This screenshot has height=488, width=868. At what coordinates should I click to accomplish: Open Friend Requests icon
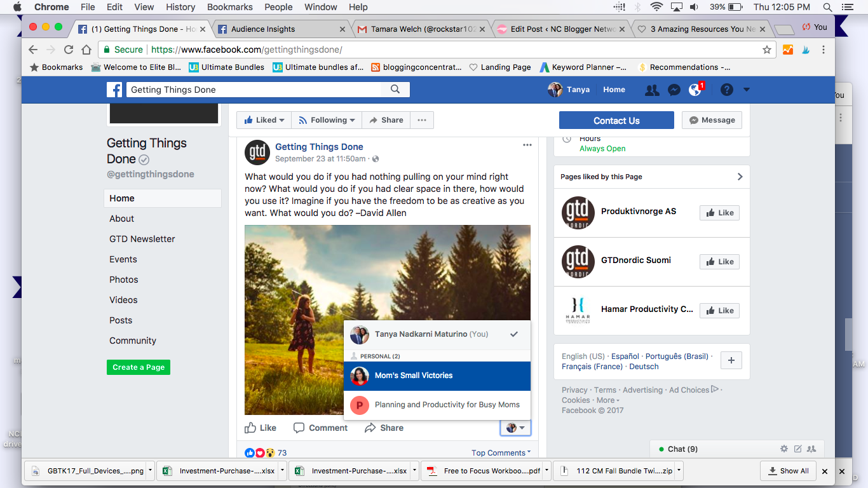click(652, 90)
